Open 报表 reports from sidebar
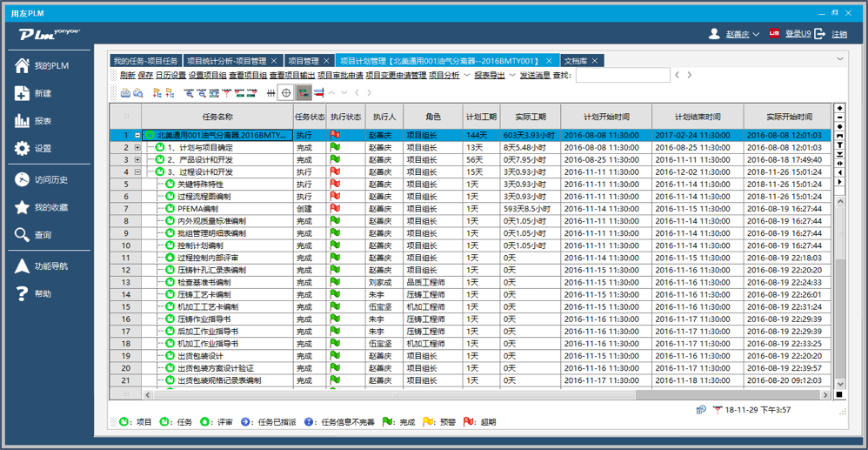 [x=23, y=121]
